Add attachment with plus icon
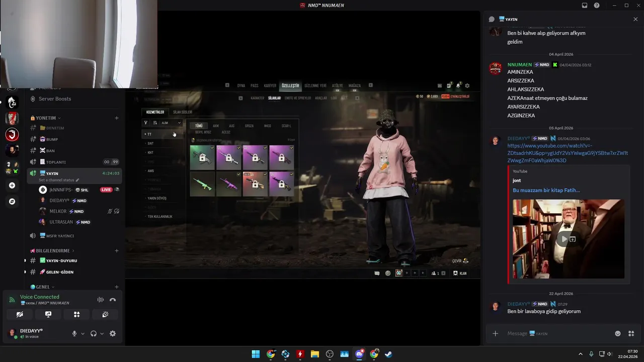644x362 pixels. 496,333
